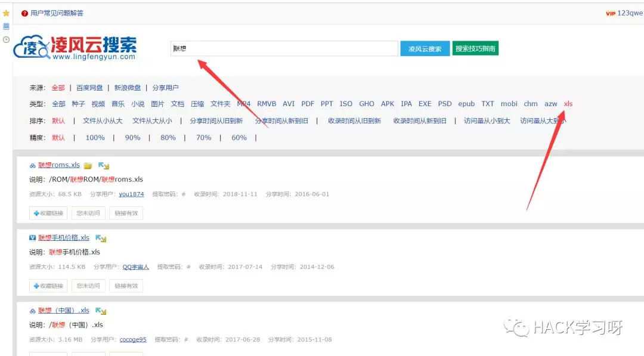Select type filter 文件夹
The width and height of the screenshot is (644, 356).
coord(221,104)
